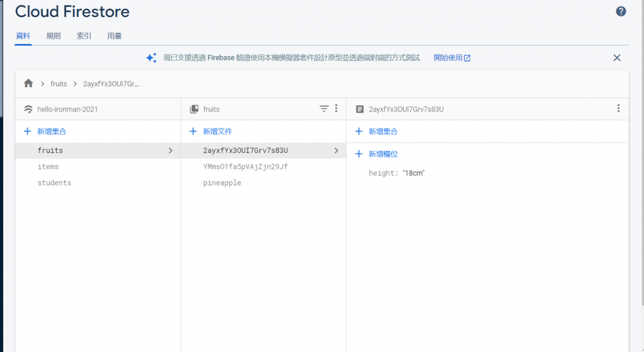Image resolution: width=644 pixels, height=352 pixels.
Task: Click 2ayxfYx3OUI7Gr... in the breadcrumb
Action: click(x=111, y=84)
